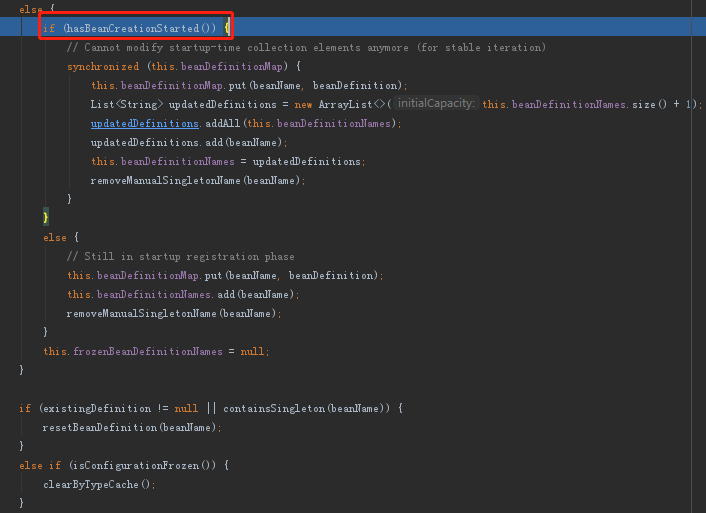Viewport: 706px width, 513px height.
Task: Click the 'existingDefinition != null' condition
Action: click(120, 409)
